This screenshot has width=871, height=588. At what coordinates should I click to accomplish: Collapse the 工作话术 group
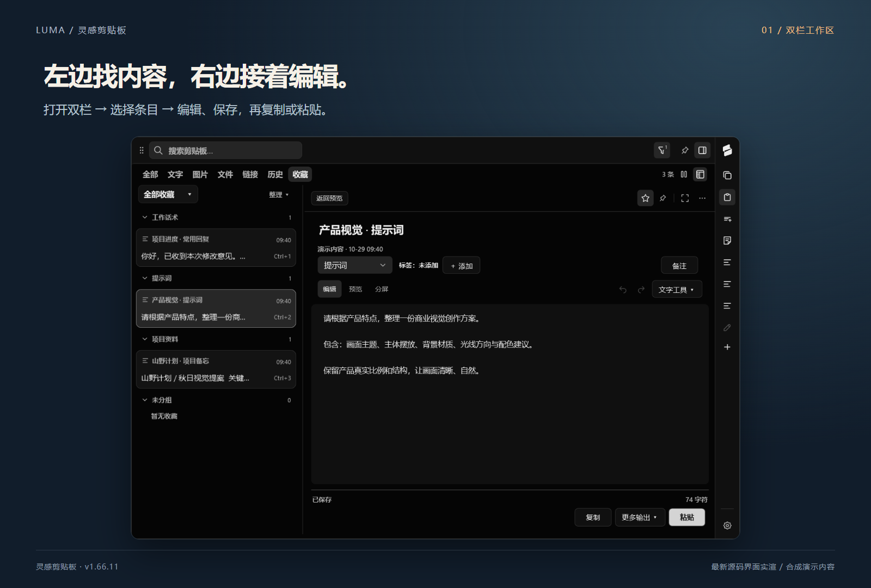pos(145,217)
